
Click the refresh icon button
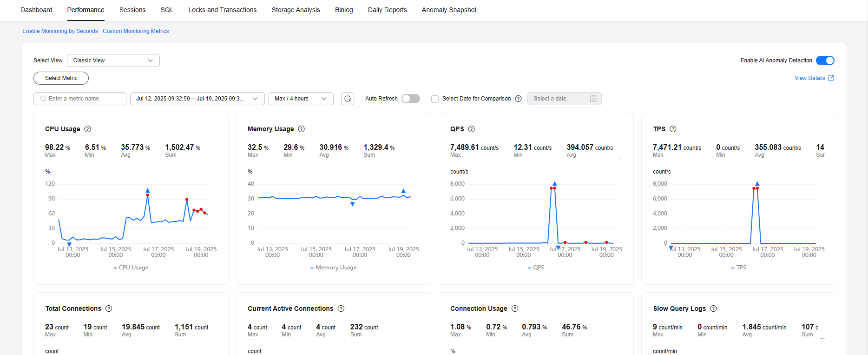348,99
